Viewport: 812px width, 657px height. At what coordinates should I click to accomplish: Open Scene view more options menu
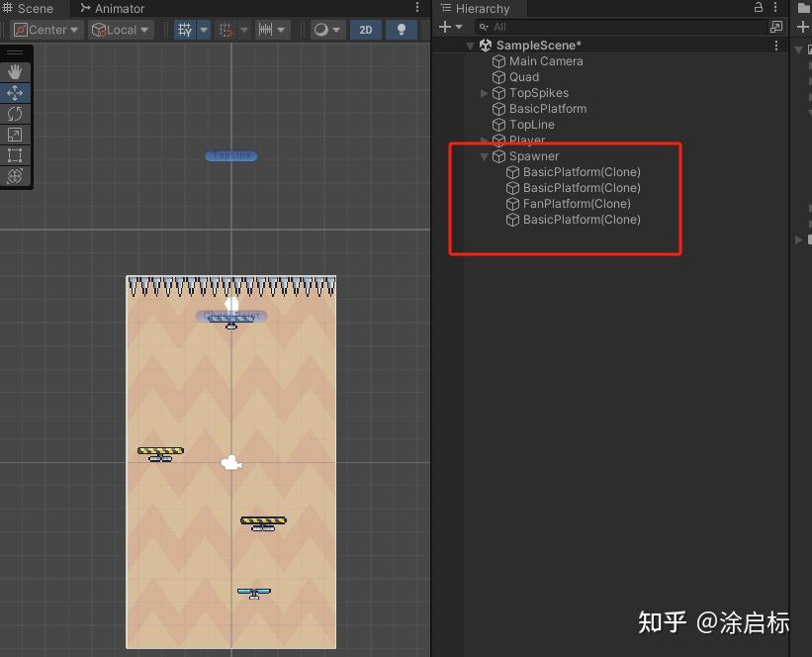417,7
